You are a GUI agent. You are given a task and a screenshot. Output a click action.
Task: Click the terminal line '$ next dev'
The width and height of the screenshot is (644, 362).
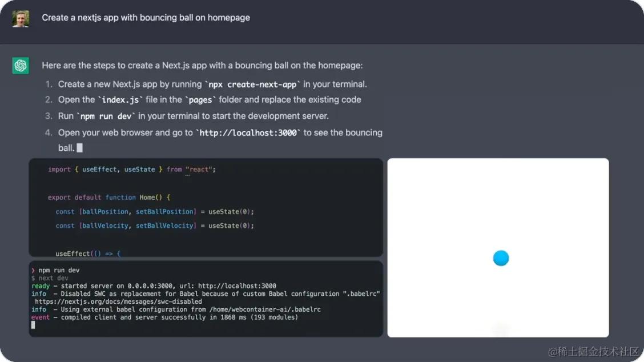50,277
